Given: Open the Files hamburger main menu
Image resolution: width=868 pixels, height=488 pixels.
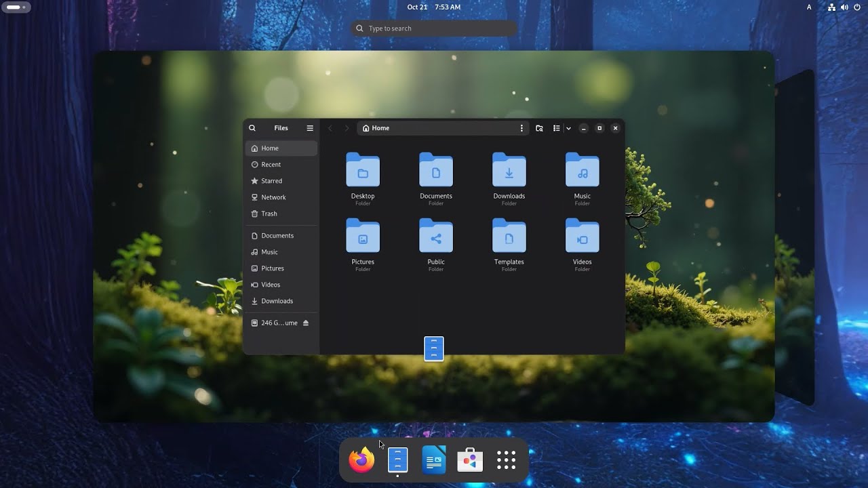Looking at the screenshot, I should 310,128.
